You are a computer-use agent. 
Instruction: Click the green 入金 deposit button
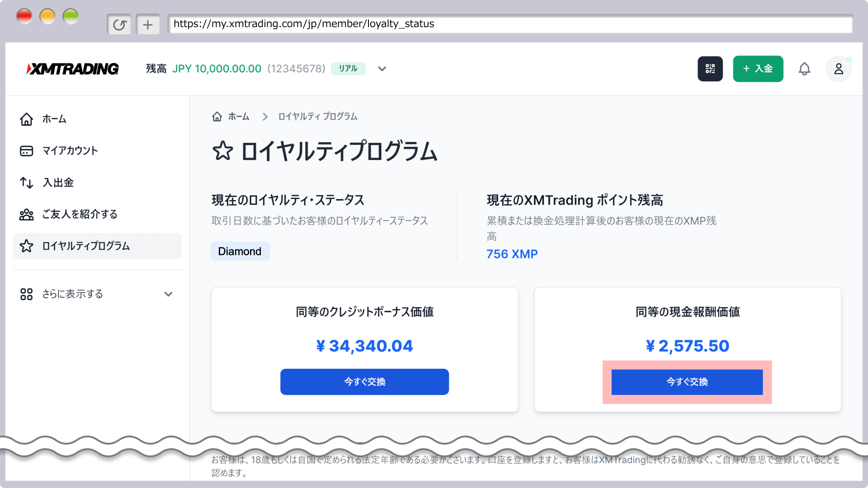758,69
